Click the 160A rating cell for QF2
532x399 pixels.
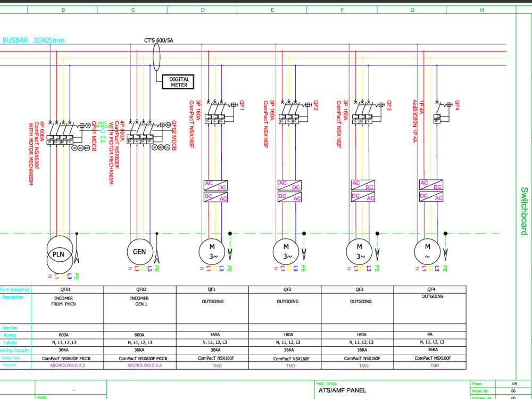[285, 335]
